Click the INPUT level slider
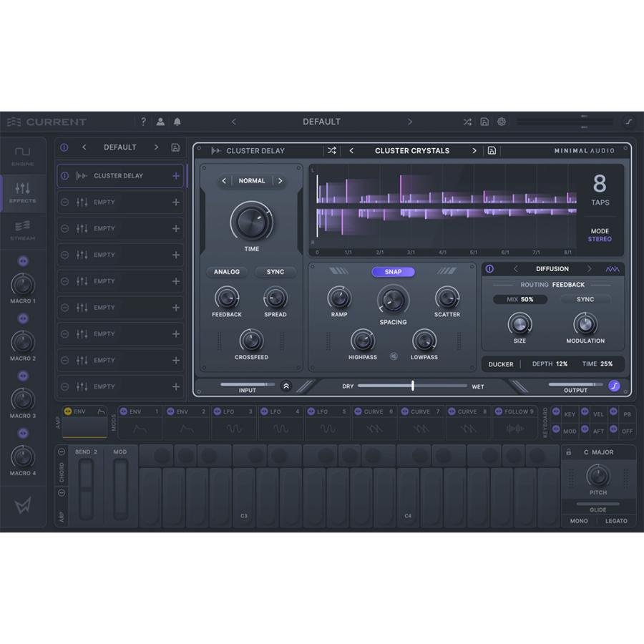This screenshot has width=644, height=644. click(x=248, y=384)
